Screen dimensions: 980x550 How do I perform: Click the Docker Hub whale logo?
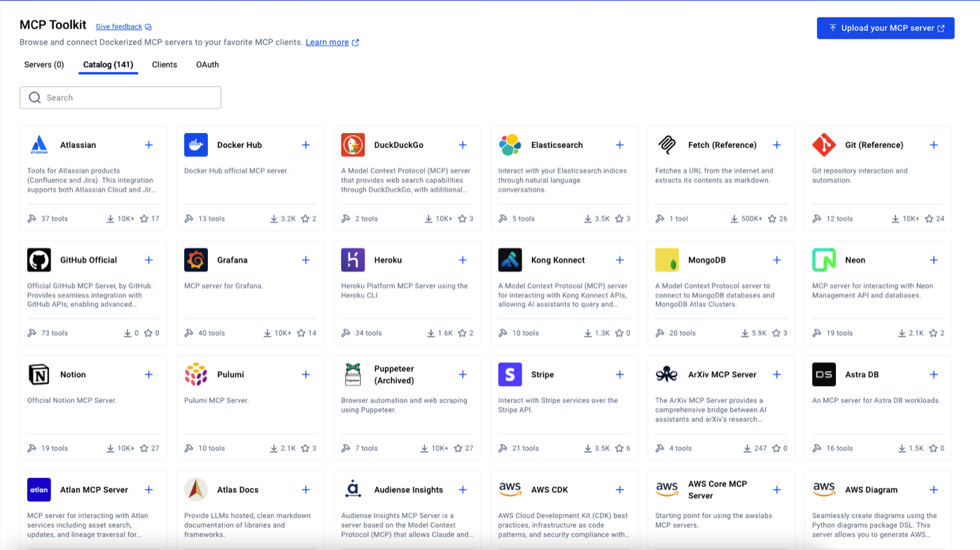tap(196, 145)
